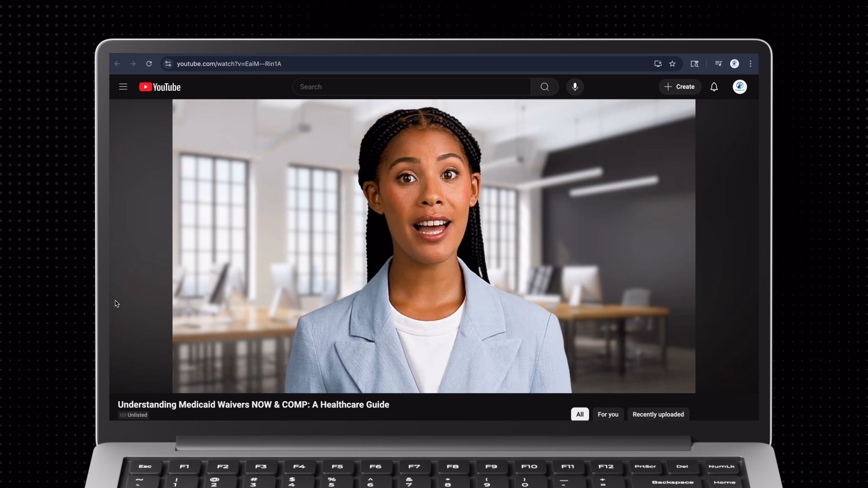Open the YouTube account avatar menu
Viewport: 868px width, 488px height.
tap(740, 87)
